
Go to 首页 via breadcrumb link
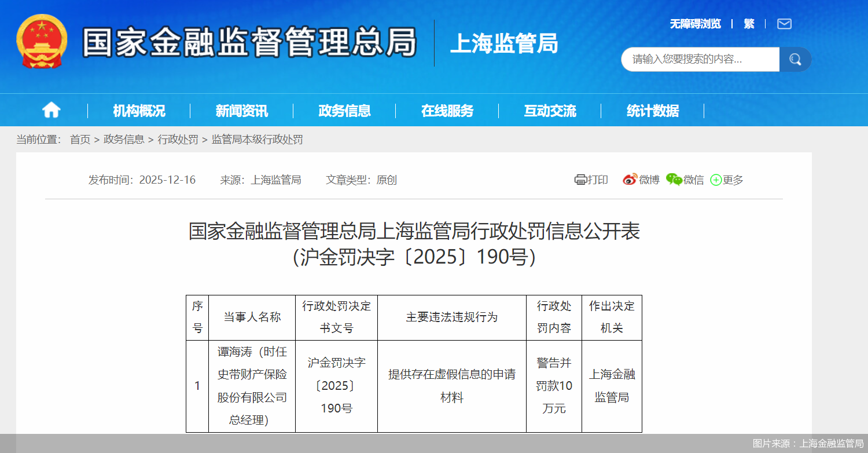click(80, 139)
